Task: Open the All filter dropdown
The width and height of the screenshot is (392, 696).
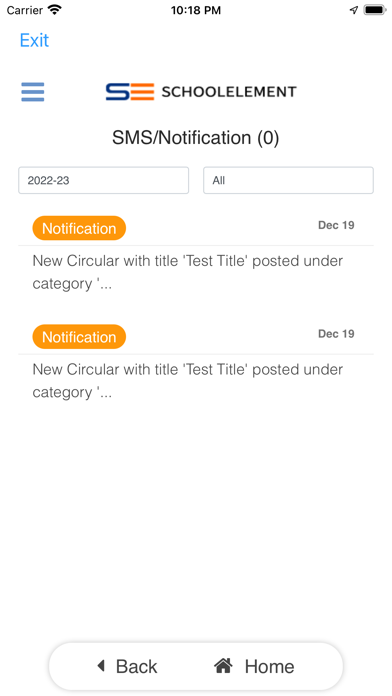Action: coord(289,180)
